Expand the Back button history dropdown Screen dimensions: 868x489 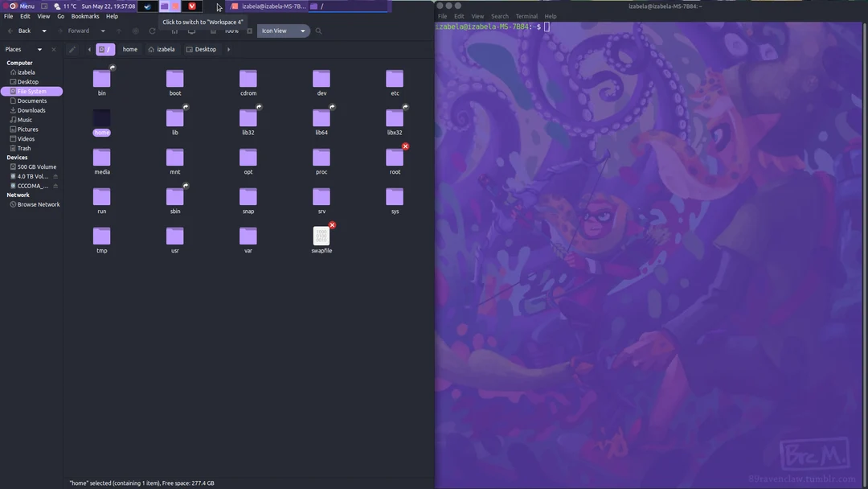coord(44,31)
